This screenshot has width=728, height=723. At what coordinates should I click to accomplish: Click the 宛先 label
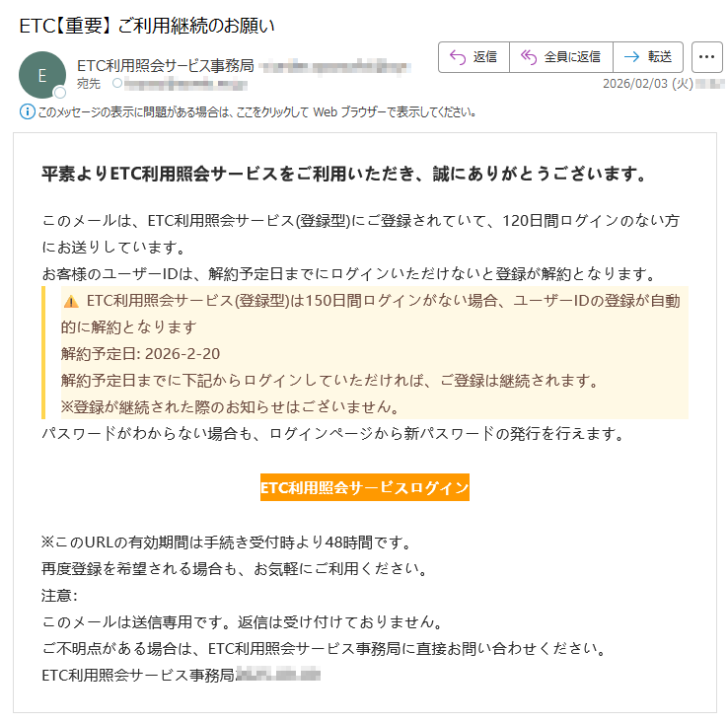(x=89, y=84)
